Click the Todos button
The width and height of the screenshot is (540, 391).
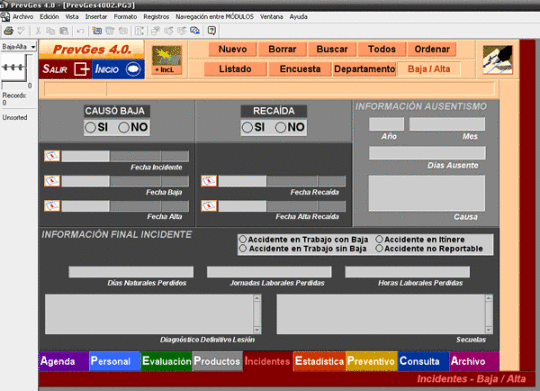click(382, 49)
